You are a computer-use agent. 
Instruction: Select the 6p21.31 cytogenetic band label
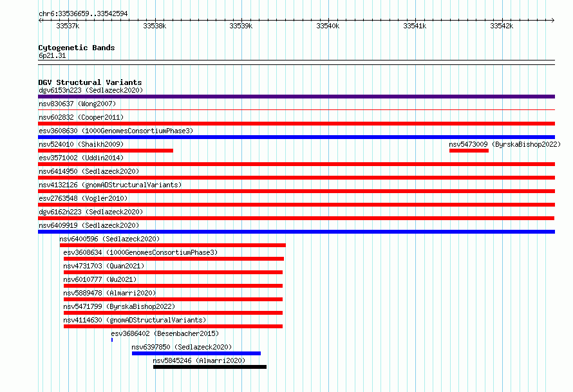pos(52,55)
